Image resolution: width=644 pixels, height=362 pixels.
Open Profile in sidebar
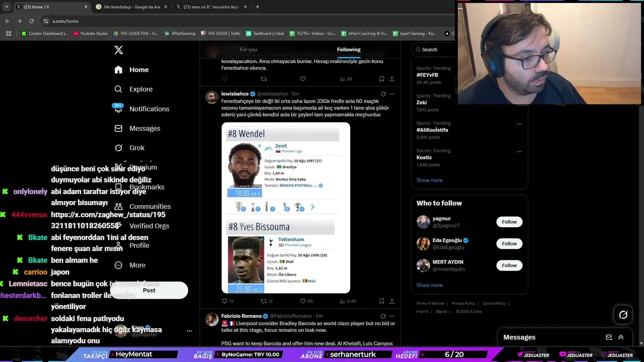(132, 245)
